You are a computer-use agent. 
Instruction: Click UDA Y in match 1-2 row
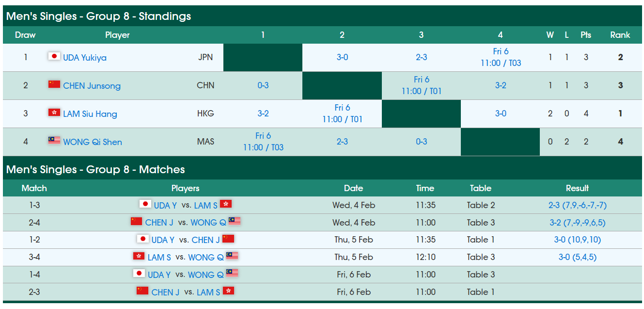point(163,240)
